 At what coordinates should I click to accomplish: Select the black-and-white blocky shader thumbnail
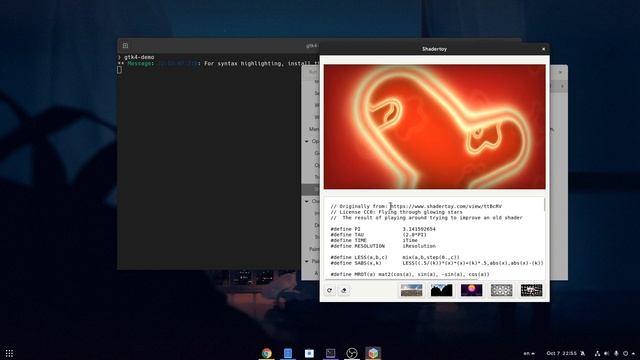coord(531,290)
